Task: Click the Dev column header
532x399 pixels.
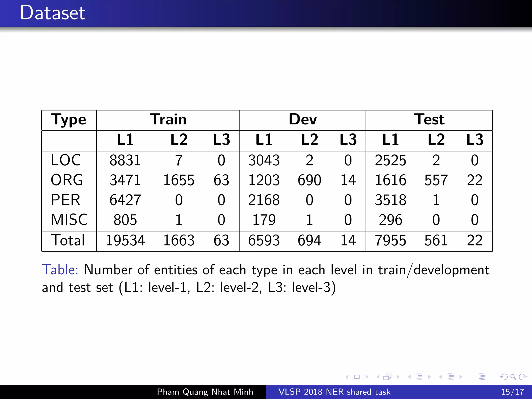Action: (x=303, y=119)
